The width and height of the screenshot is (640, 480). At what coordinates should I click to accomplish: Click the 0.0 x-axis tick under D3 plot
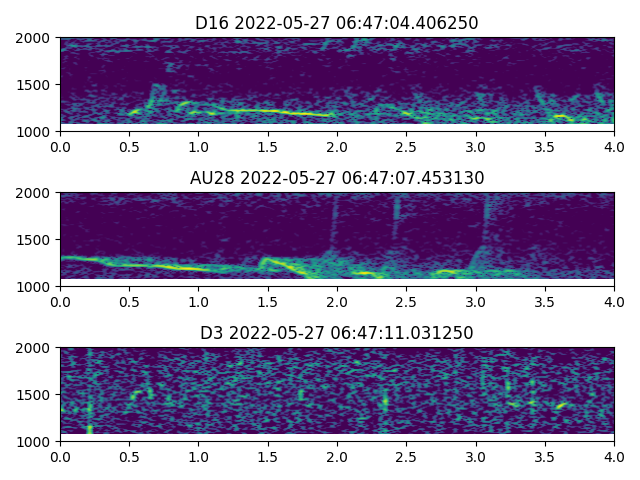point(60,456)
